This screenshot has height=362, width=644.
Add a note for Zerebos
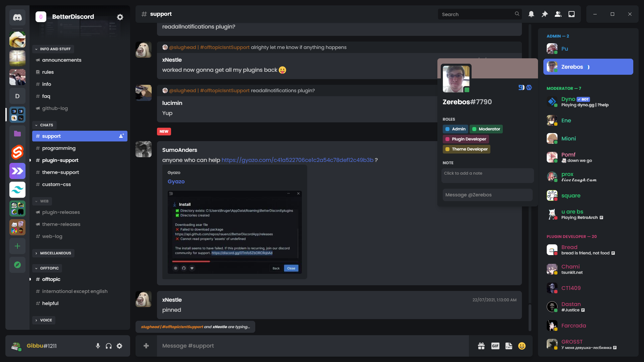[x=488, y=176]
